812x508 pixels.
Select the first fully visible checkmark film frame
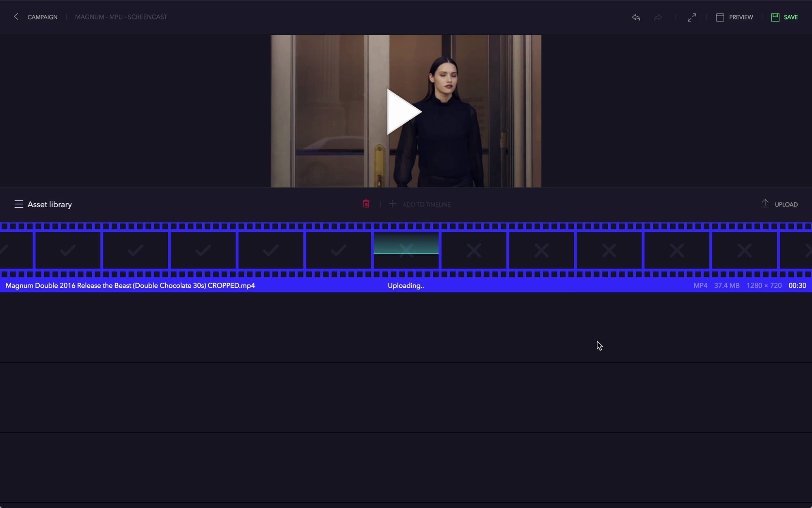pyautogui.click(x=68, y=250)
